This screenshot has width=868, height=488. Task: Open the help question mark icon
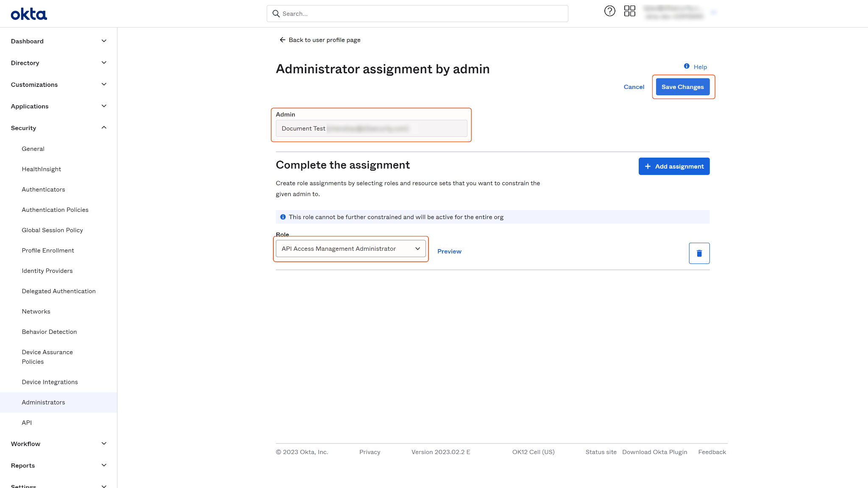coord(609,11)
